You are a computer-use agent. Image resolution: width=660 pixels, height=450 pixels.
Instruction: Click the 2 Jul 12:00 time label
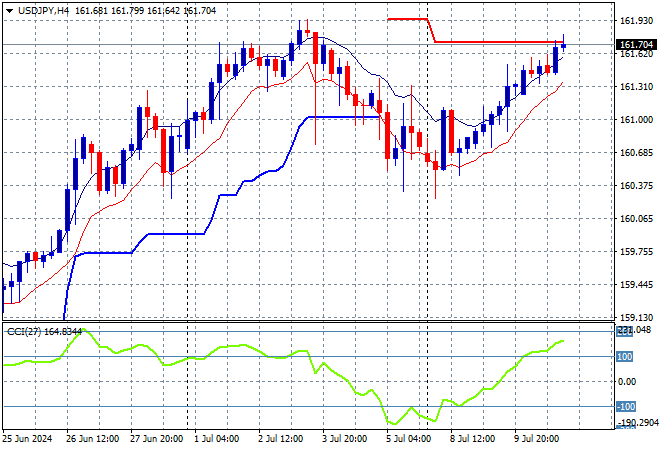click(x=280, y=439)
